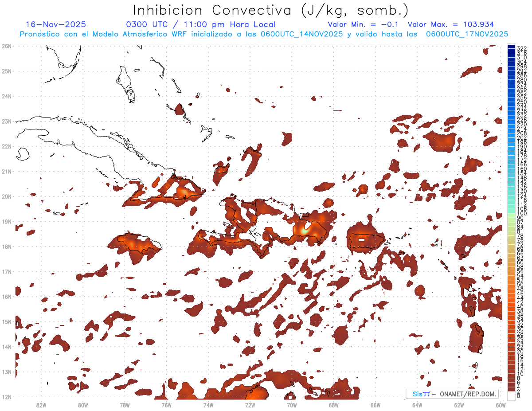This screenshot has width=532, height=411.
Task: Click the 80W longitude label
Action: point(82,405)
